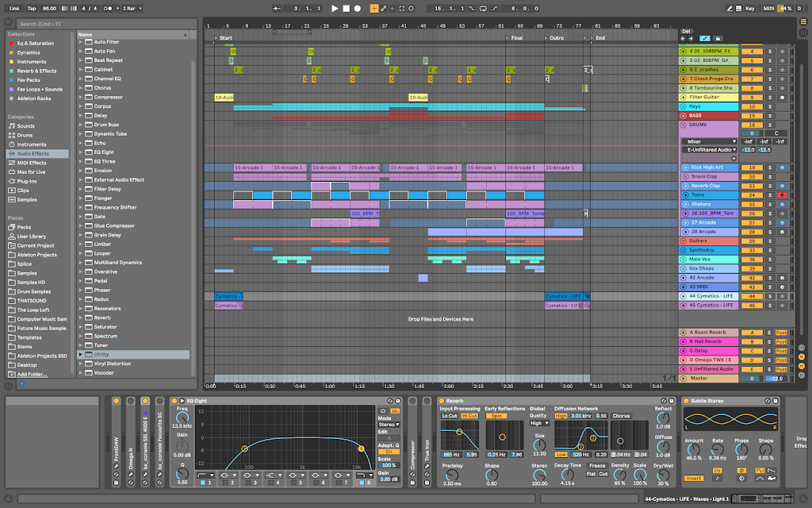Screen dimensions: 812x508
Task: Toggle the MIDI Arrangement Overdub plus button
Action: click(x=374, y=8)
